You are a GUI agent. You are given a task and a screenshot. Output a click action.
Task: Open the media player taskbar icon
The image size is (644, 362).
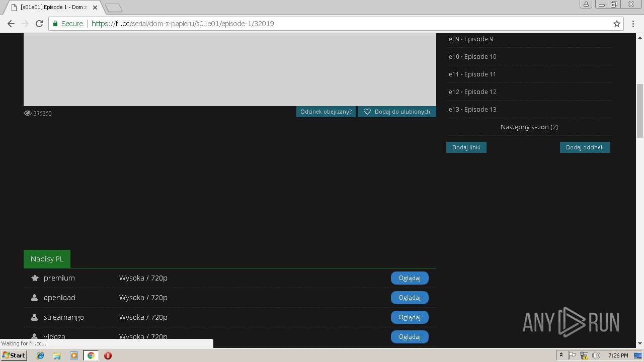(74, 355)
